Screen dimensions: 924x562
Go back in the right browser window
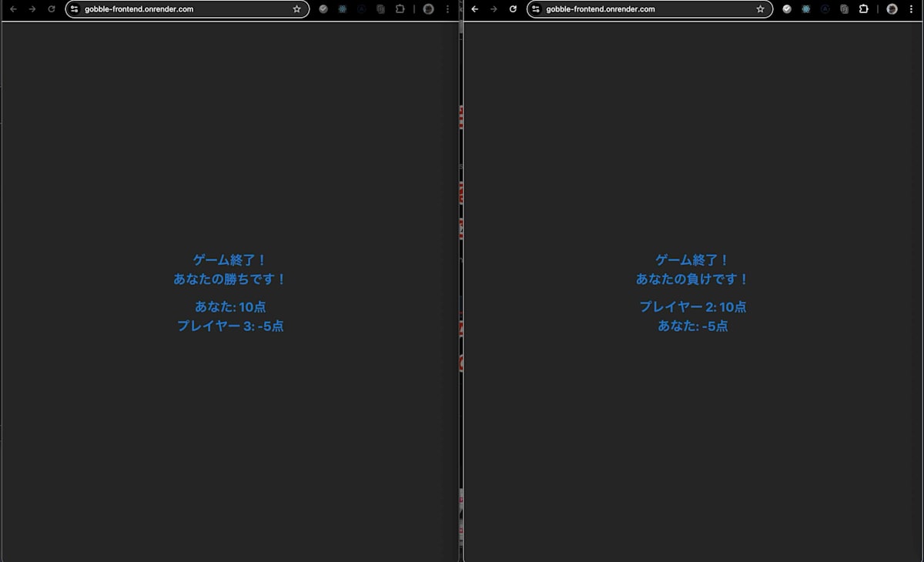(475, 9)
